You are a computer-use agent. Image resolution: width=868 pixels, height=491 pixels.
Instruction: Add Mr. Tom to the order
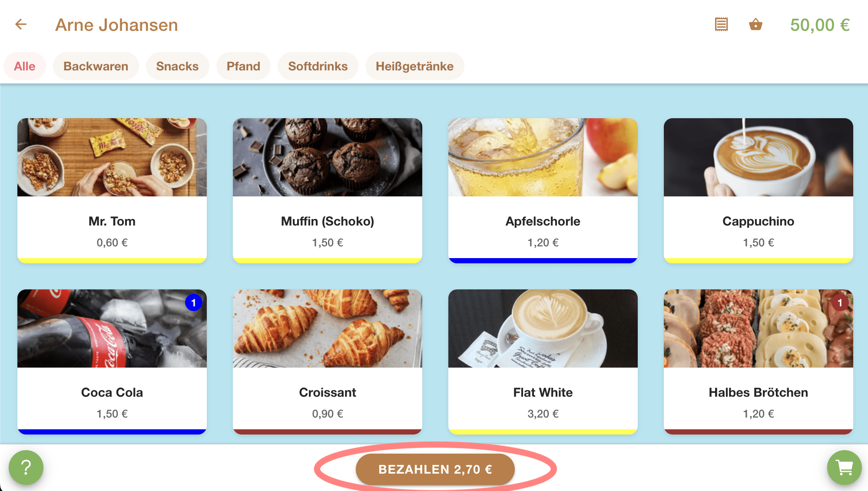(x=112, y=190)
